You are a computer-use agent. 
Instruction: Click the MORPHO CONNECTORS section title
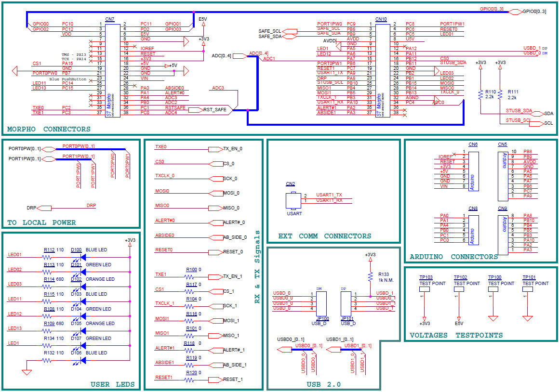tap(48, 129)
